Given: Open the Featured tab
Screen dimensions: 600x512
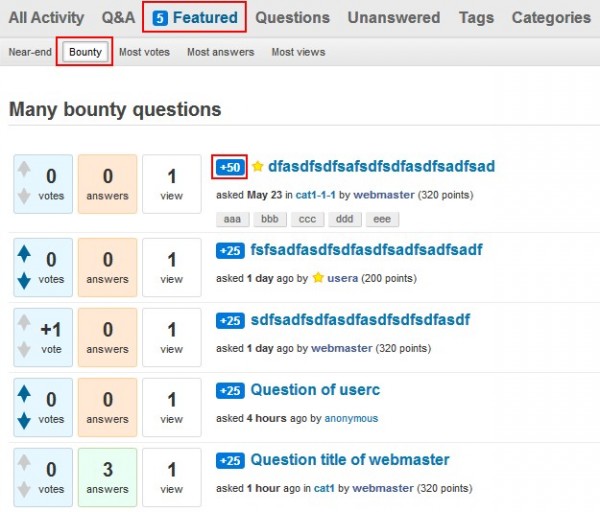Looking at the screenshot, I should click(x=196, y=17).
